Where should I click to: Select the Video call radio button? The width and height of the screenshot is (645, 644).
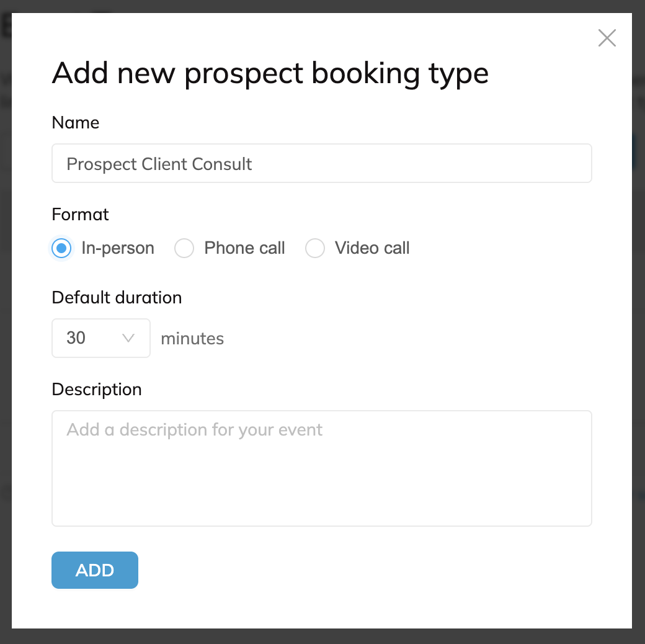coord(315,249)
